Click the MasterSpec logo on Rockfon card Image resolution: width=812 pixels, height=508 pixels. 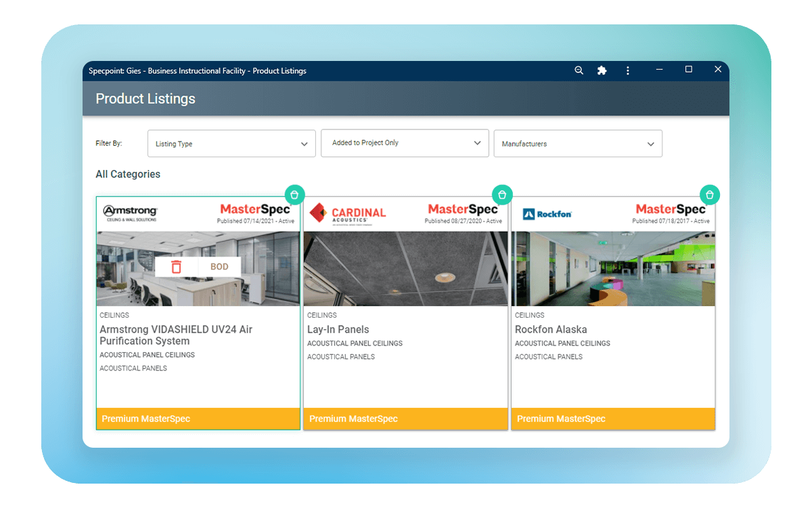671,209
